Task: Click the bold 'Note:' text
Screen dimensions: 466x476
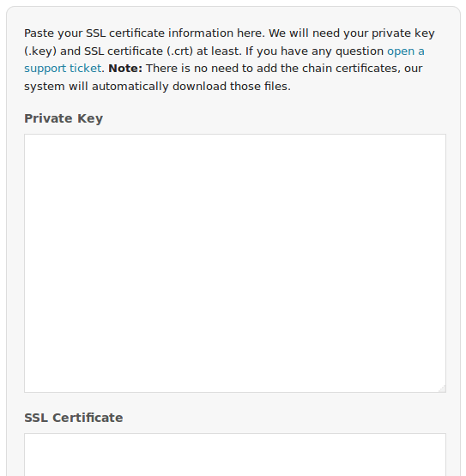Action: click(x=125, y=69)
